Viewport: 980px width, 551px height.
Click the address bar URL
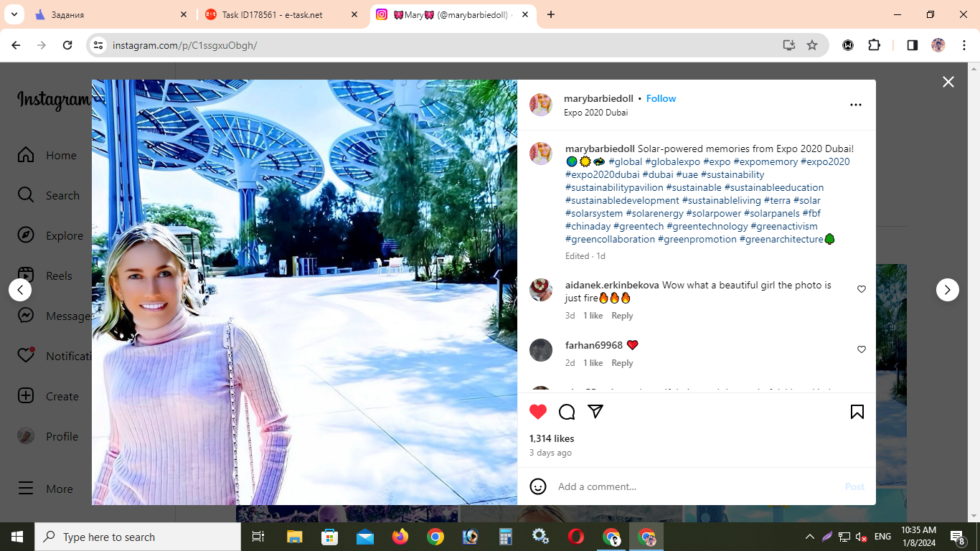185,45
